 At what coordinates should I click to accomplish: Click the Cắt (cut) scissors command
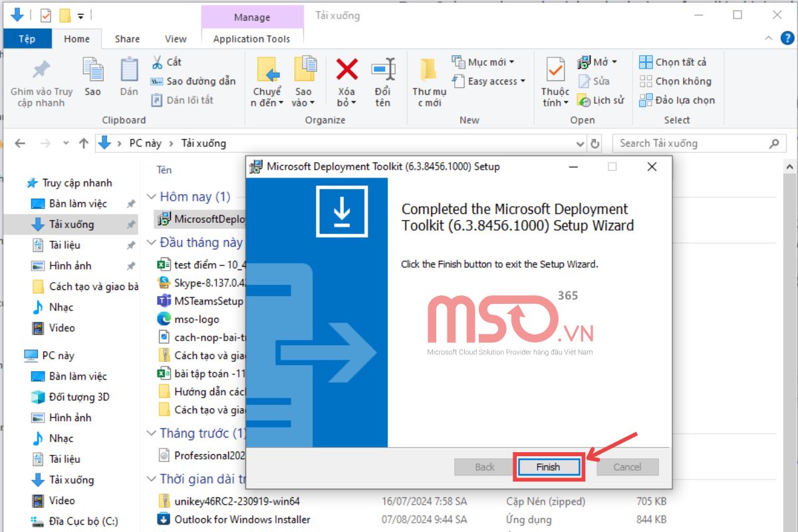[x=166, y=62]
